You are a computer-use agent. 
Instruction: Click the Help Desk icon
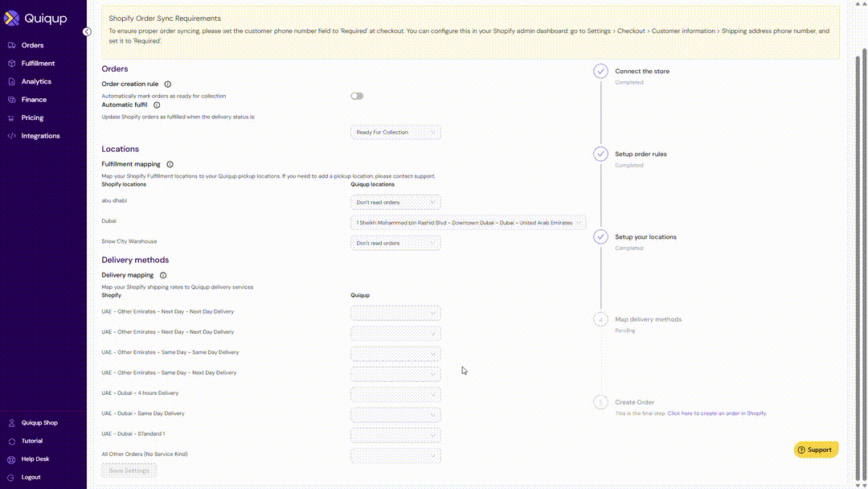[11, 459]
